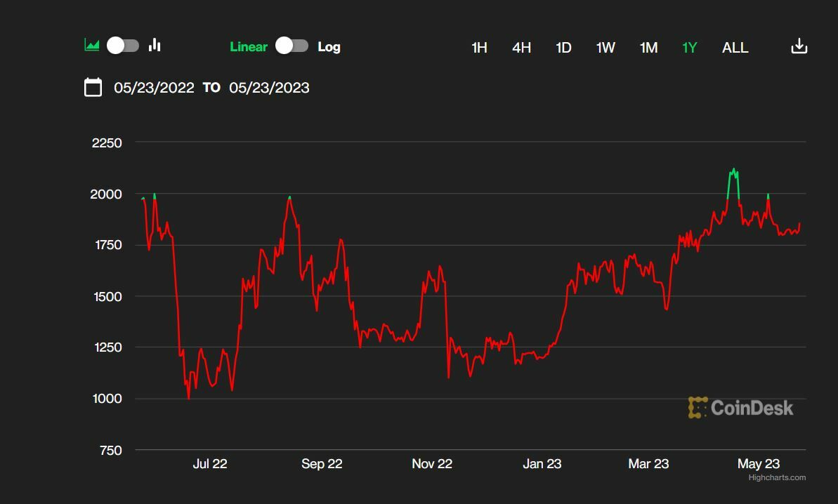
Task: Choose the 1W time range
Action: click(x=605, y=48)
